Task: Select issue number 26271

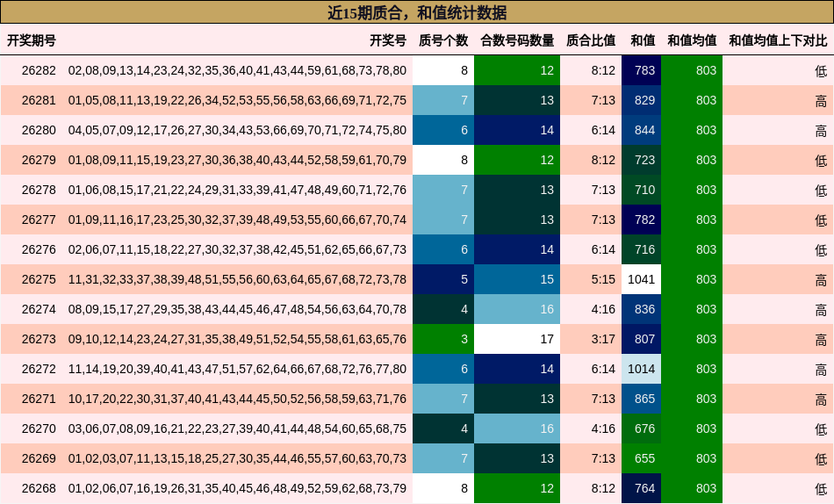Action: tap(39, 398)
